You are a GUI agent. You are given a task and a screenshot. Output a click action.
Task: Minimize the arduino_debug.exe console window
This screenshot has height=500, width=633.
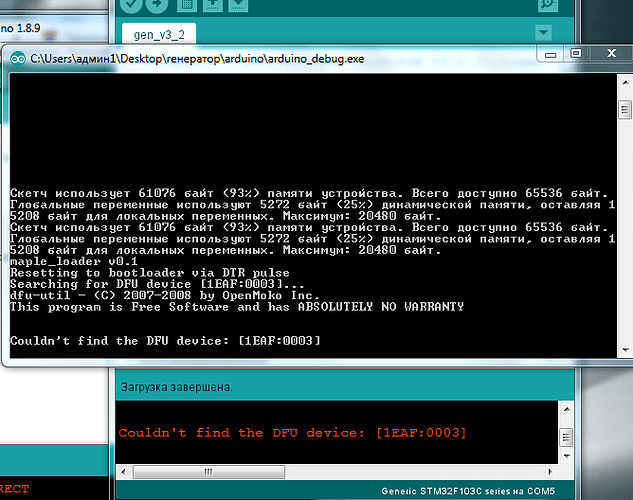pos(551,54)
